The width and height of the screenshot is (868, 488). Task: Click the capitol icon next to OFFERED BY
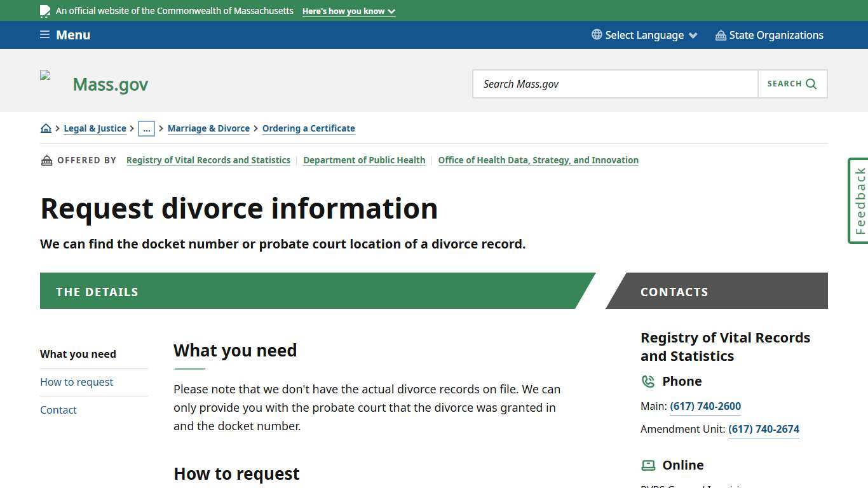(x=46, y=159)
